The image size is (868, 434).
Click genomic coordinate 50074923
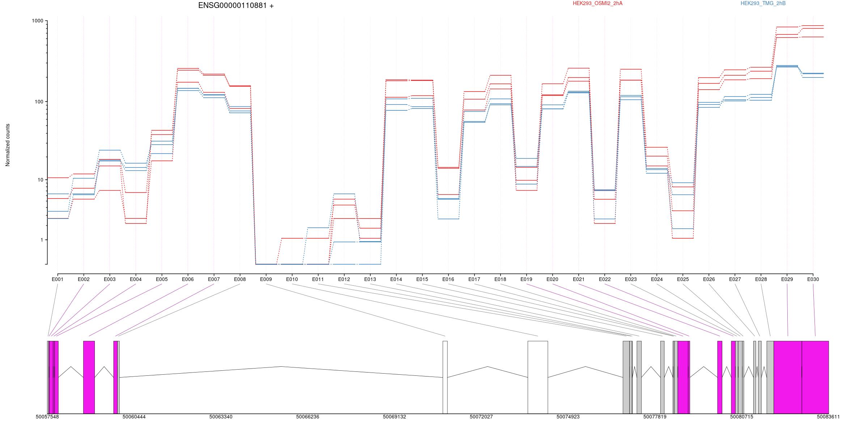coord(568,417)
